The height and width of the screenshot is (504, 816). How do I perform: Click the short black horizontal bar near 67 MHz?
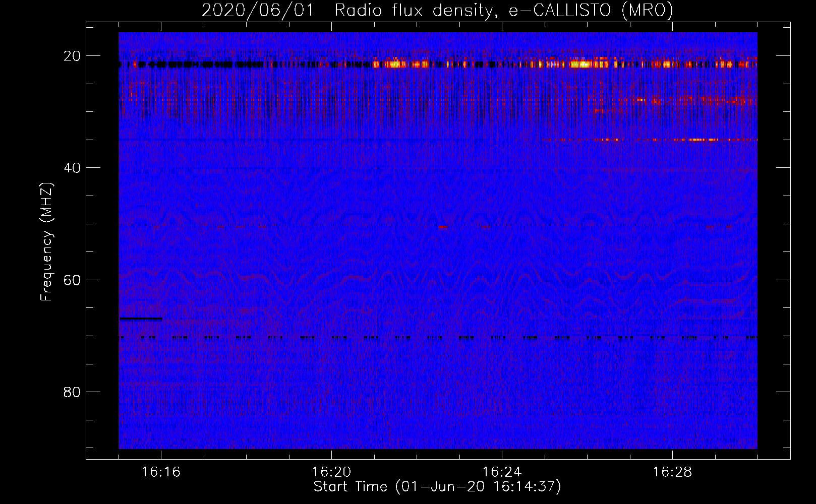point(141,319)
